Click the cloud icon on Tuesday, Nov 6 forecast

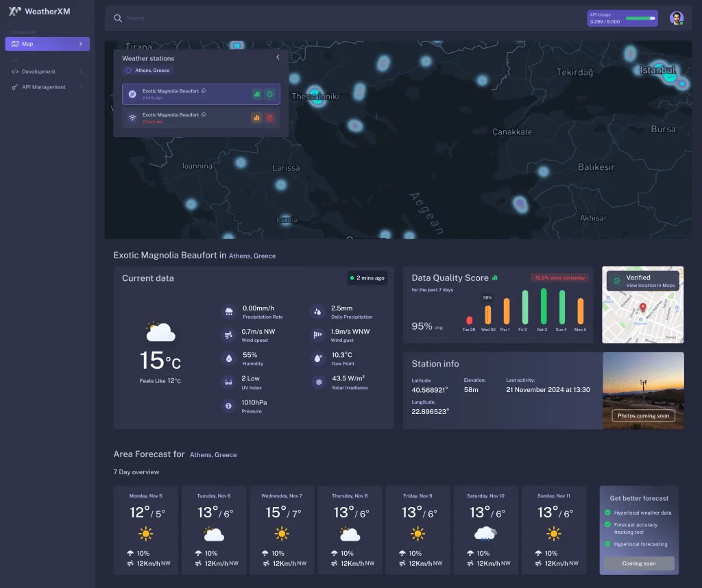(x=214, y=534)
